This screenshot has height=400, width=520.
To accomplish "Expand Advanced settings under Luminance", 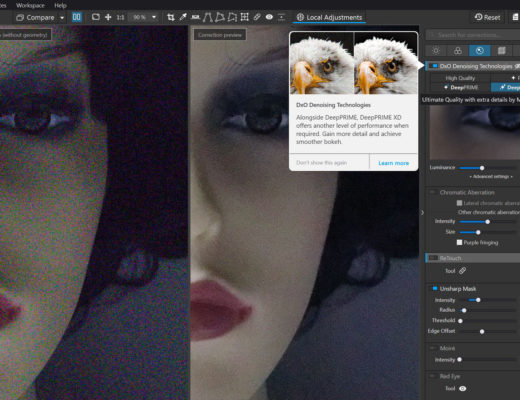I will pos(491,176).
